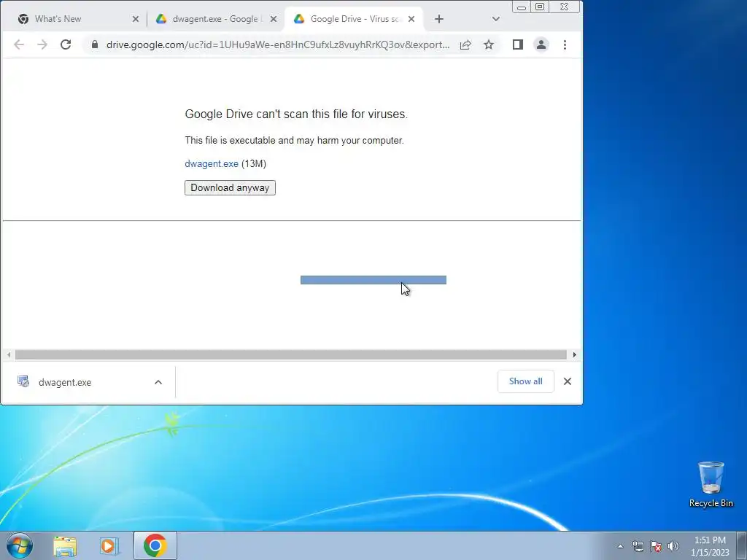Open the side panel icon

click(x=518, y=44)
